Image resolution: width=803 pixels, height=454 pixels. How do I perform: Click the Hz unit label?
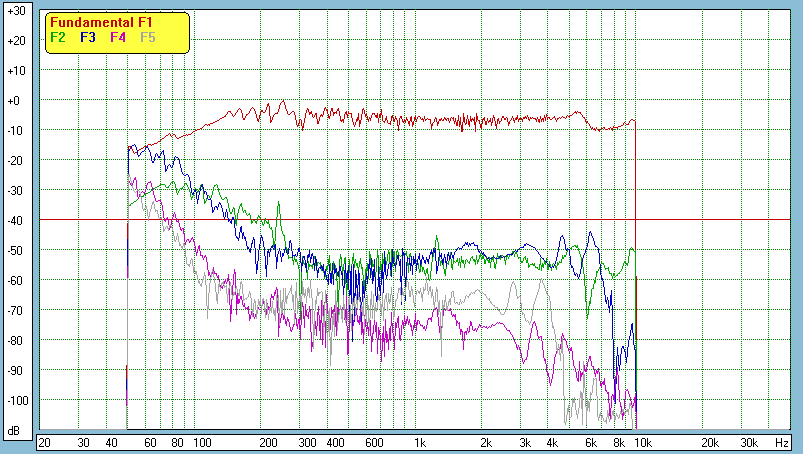[781, 442]
